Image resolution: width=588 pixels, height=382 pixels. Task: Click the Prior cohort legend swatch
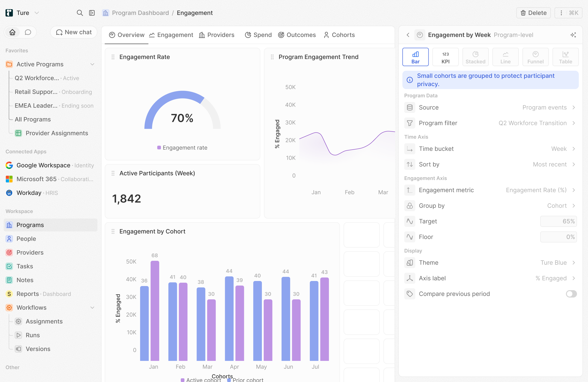pyautogui.click(x=229, y=380)
